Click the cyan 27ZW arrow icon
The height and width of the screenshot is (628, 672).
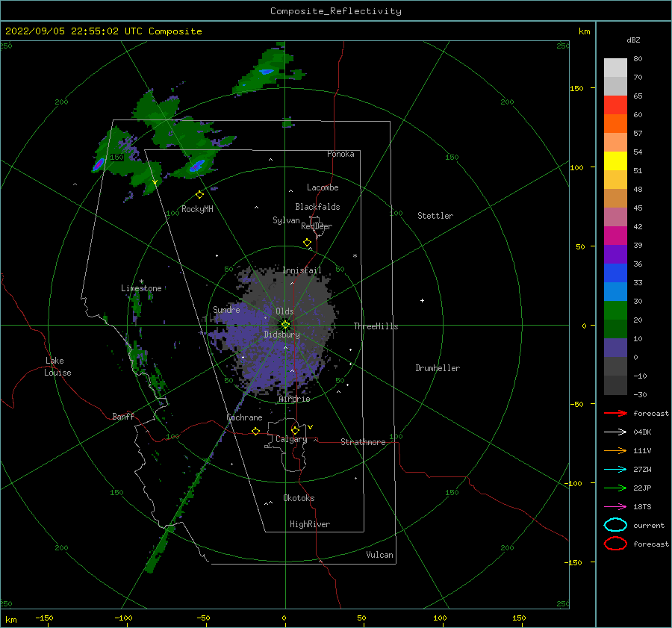pyautogui.click(x=615, y=470)
